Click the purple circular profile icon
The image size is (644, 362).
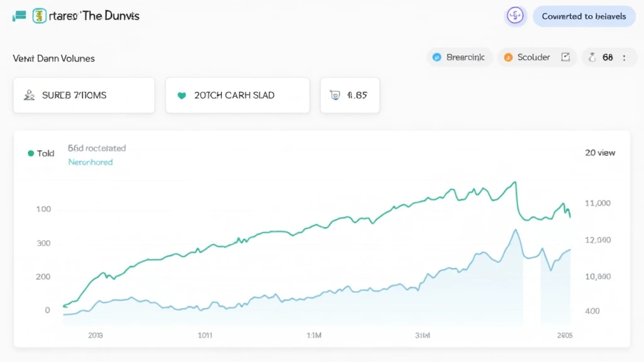point(515,16)
